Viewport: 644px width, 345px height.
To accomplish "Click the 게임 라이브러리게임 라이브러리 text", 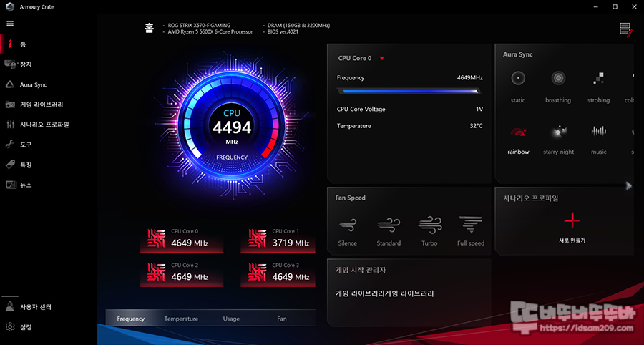I will (x=384, y=293).
